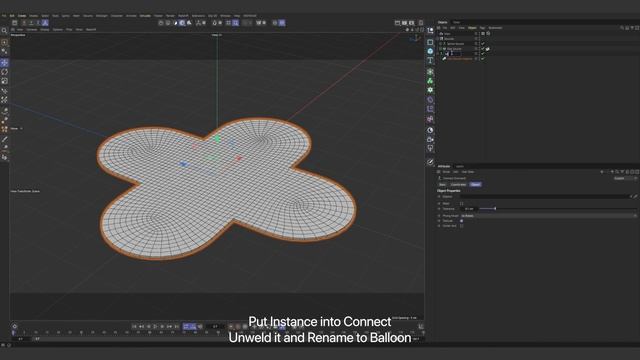Click the current frame field in timeline

[x=215, y=327]
